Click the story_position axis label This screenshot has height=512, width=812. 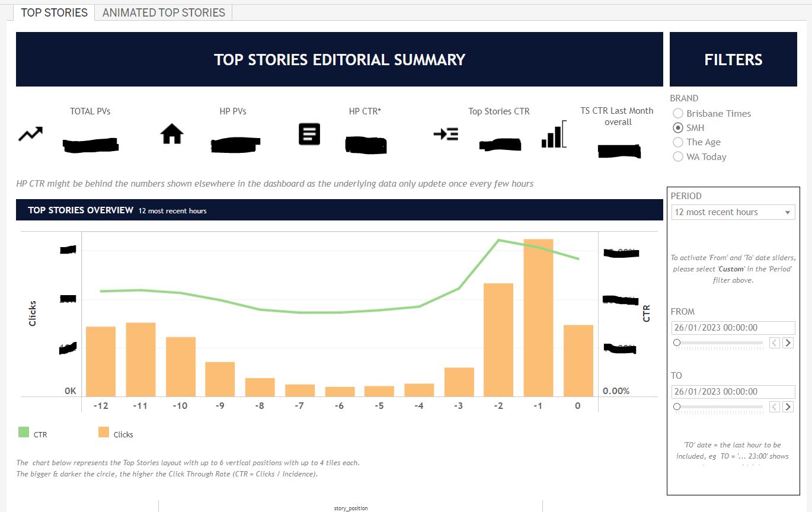pos(351,508)
